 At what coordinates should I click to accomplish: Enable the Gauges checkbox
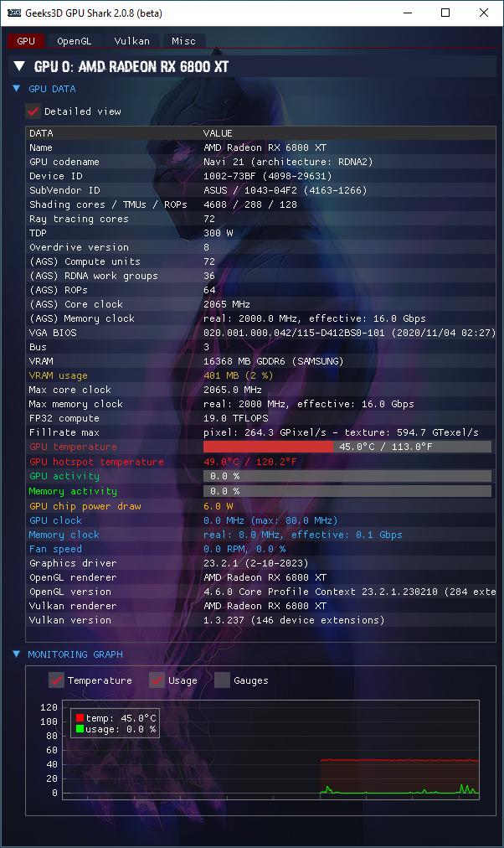[222, 680]
